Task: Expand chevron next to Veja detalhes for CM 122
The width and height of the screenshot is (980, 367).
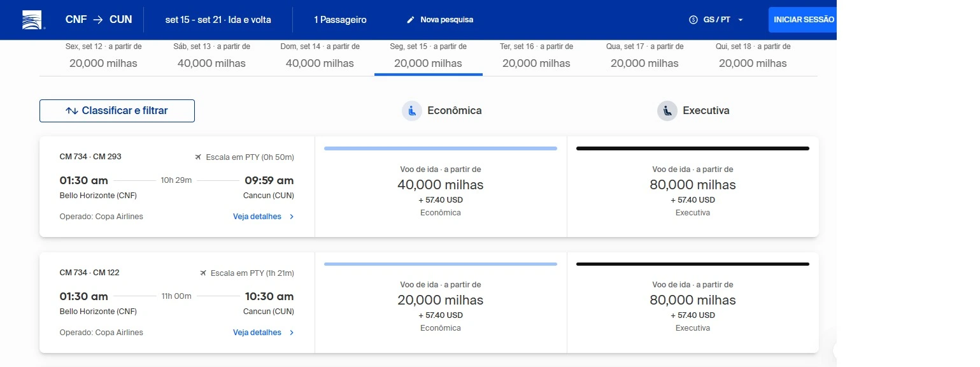Action: click(292, 333)
